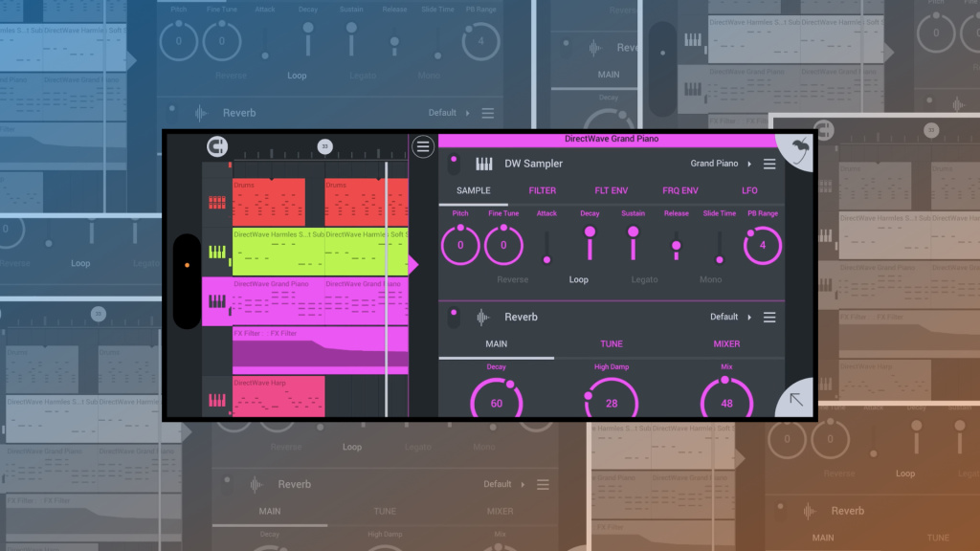The image size is (980, 551).
Task: Switch to the FILTER tab
Action: [543, 190]
